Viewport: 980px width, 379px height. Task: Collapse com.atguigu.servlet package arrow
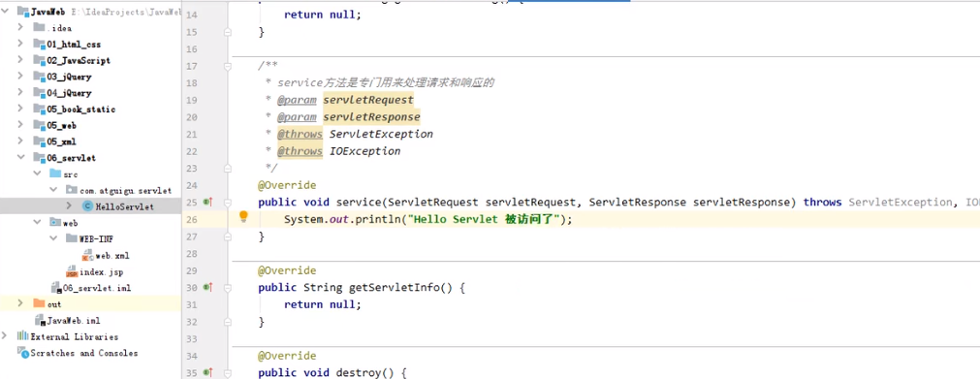(53, 190)
